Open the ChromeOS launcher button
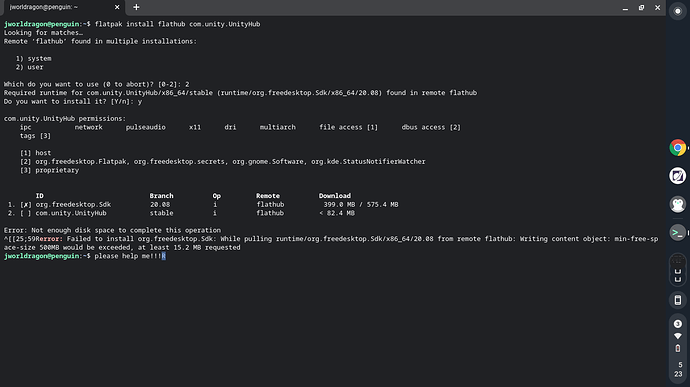The width and height of the screenshot is (690, 387). click(678, 11)
